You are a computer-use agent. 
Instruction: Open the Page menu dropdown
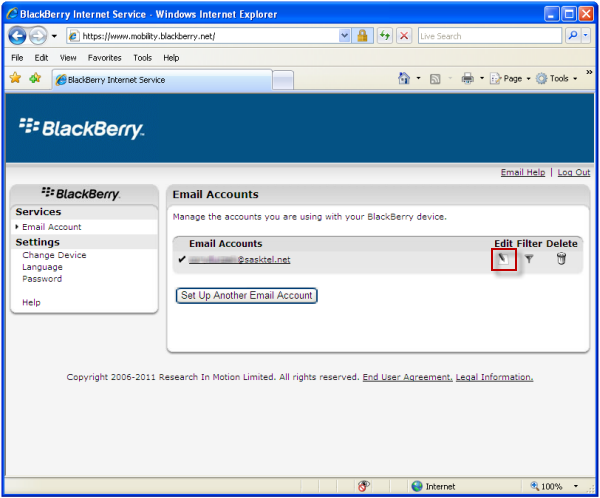pos(510,78)
